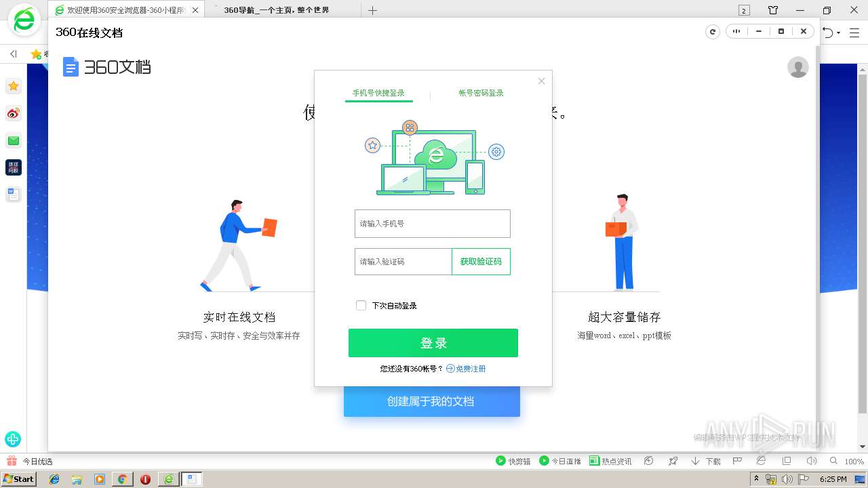This screenshot has width=868, height=488.
Task: Open Internet Explorer from taskbar
Action: [x=54, y=479]
